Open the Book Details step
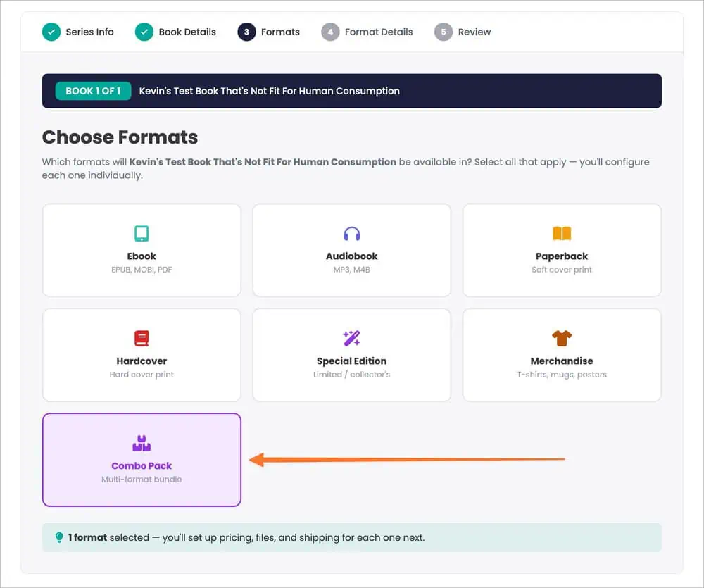The image size is (704, 588). 187,32
